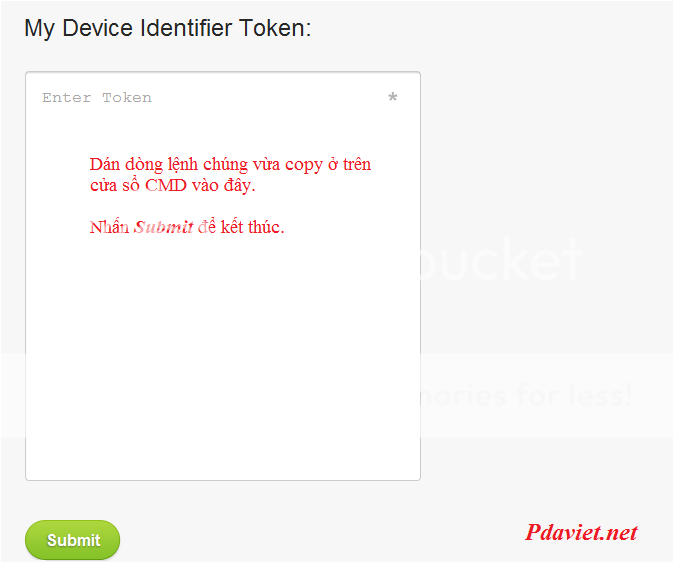Click the faint 'mories for less!' watermark text
674x563 pixels.
point(524,395)
